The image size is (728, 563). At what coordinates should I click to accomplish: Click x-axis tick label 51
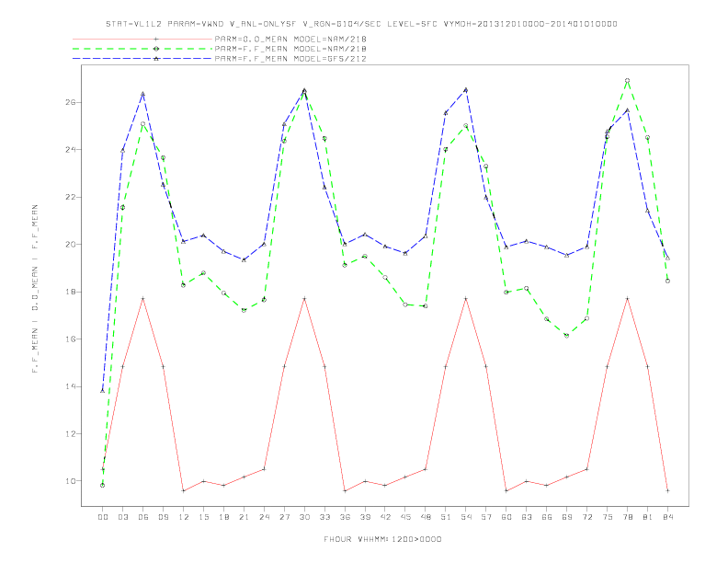[x=446, y=517]
